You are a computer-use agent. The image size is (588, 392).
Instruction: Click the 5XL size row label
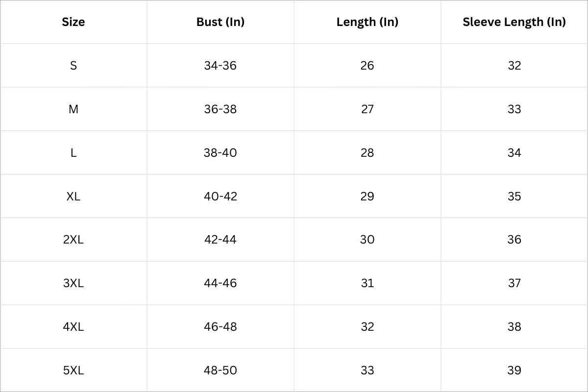(x=73, y=370)
